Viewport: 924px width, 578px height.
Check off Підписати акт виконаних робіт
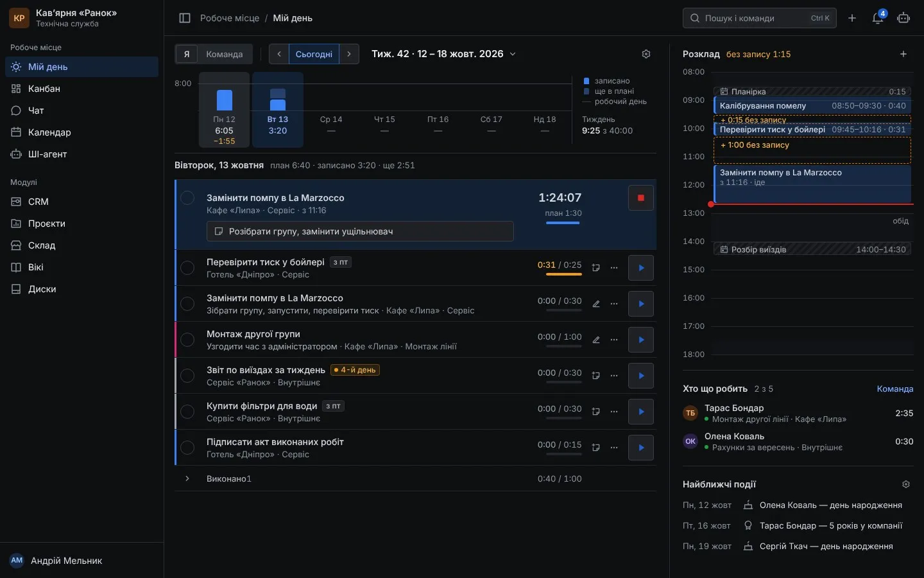(x=187, y=448)
